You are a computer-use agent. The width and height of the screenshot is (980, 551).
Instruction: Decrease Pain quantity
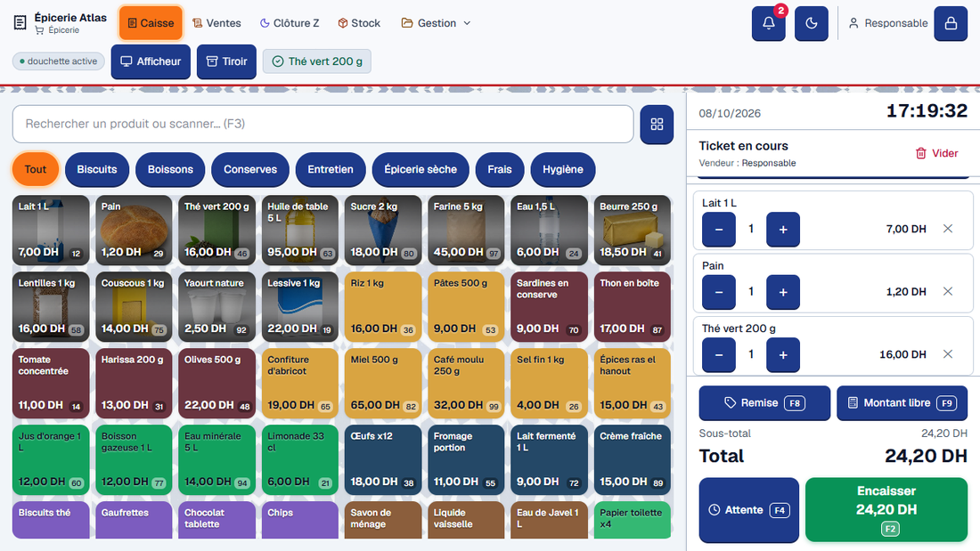(719, 292)
